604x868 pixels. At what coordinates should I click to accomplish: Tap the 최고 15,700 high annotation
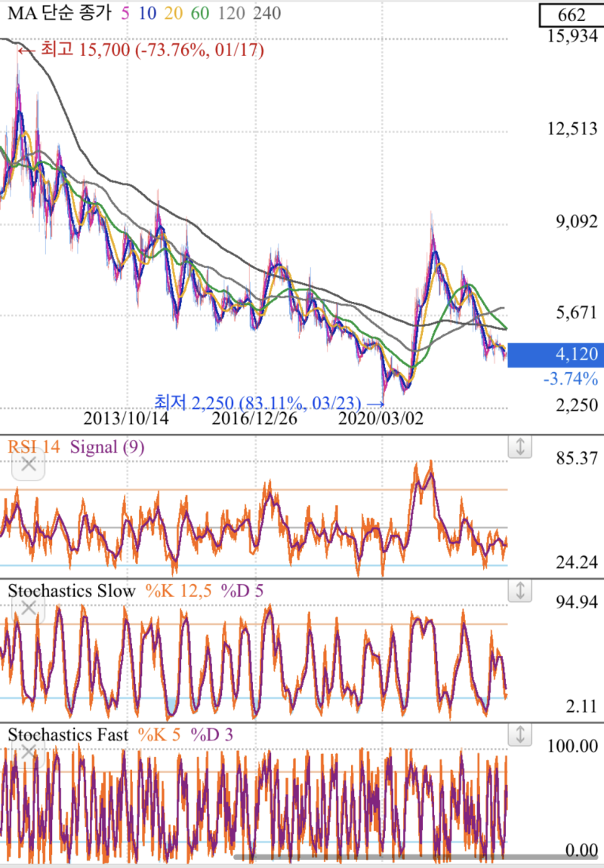140,50
